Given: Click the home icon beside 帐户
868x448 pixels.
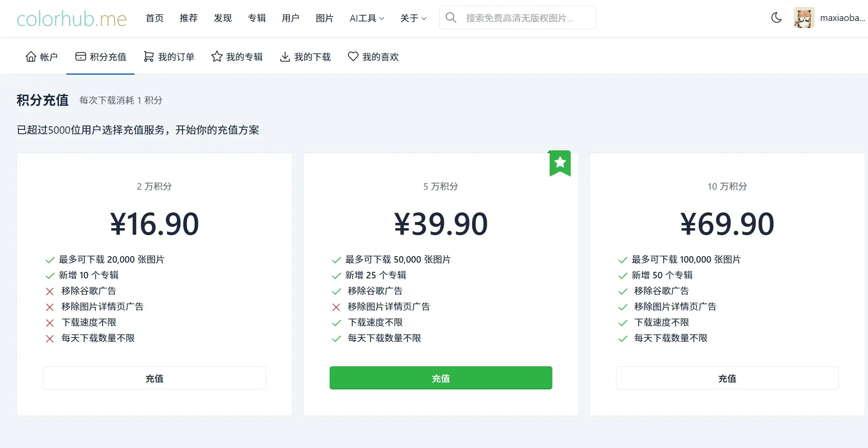Looking at the screenshot, I should [x=31, y=57].
